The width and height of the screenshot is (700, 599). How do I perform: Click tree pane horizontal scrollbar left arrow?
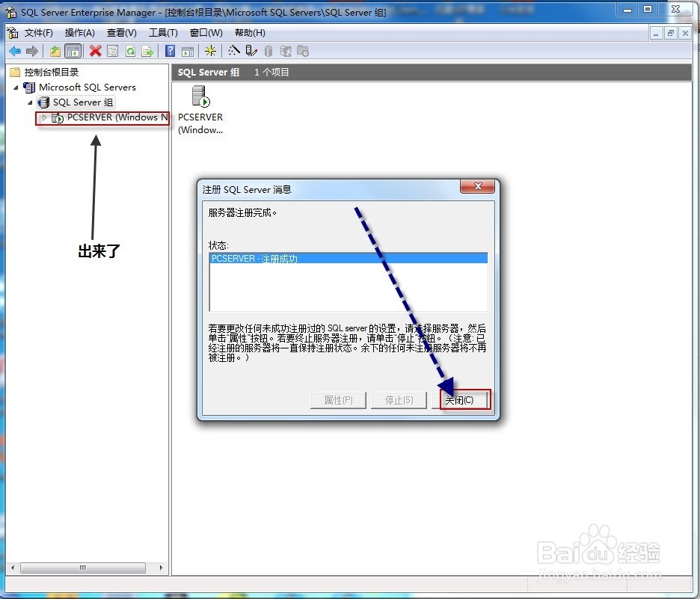pos(13,568)
